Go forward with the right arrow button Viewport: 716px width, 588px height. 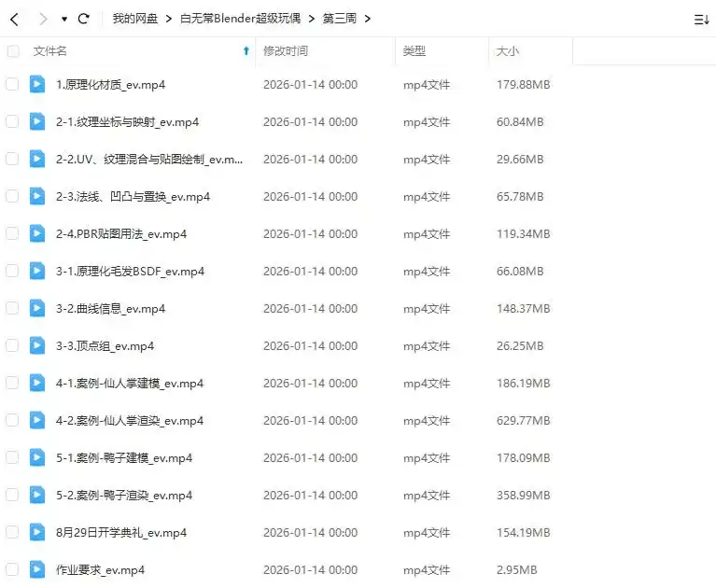43,20
